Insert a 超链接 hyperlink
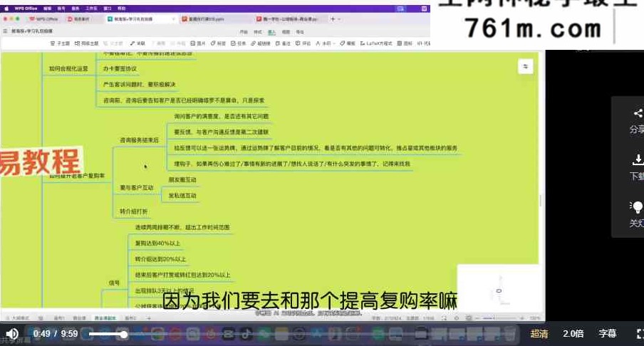644x346 pixels. pos(261,43)
